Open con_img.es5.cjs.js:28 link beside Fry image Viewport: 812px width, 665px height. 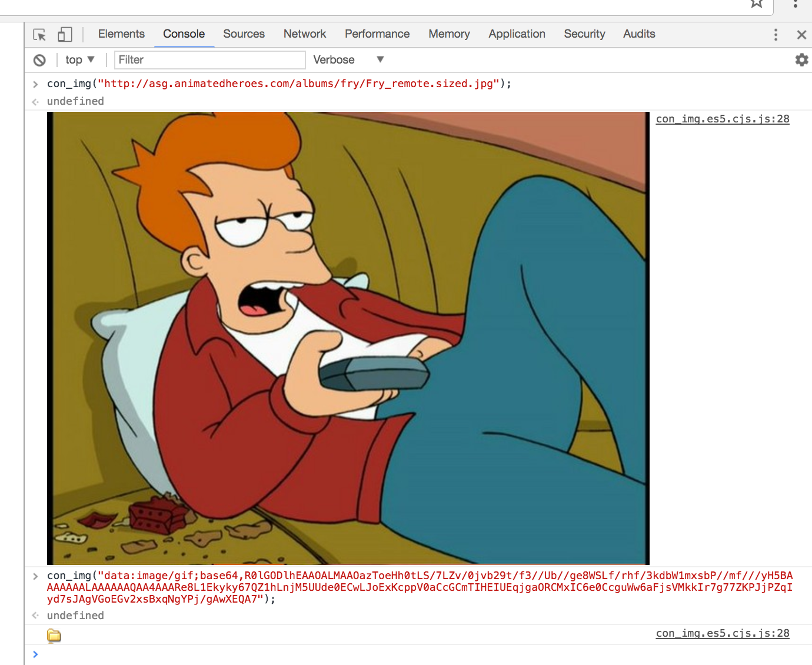723,119
